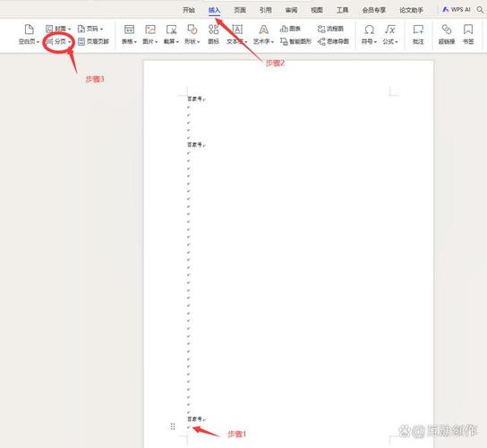This screenshot has width=487, height=448.
Task: Expand the 表格 dropdown arrow
Action: click(x=135, y=41)
